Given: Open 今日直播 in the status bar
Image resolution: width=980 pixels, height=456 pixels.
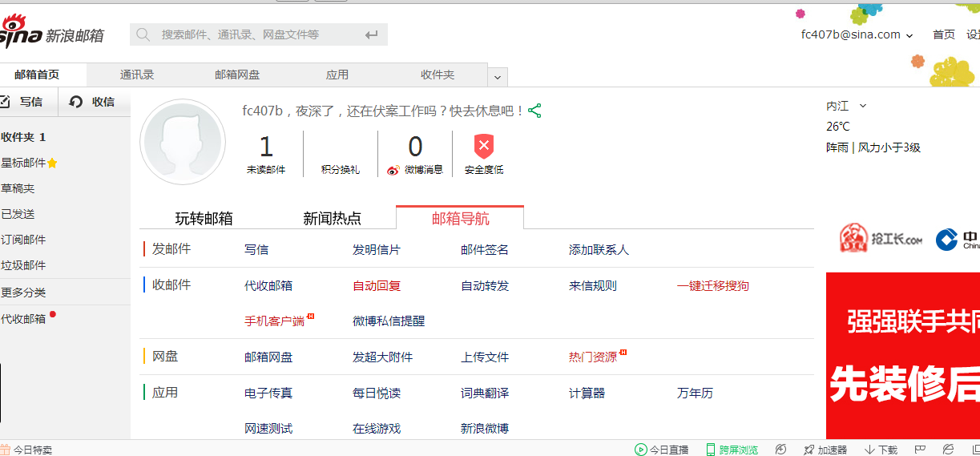Looking at the screenshot, I should (662, 450).
